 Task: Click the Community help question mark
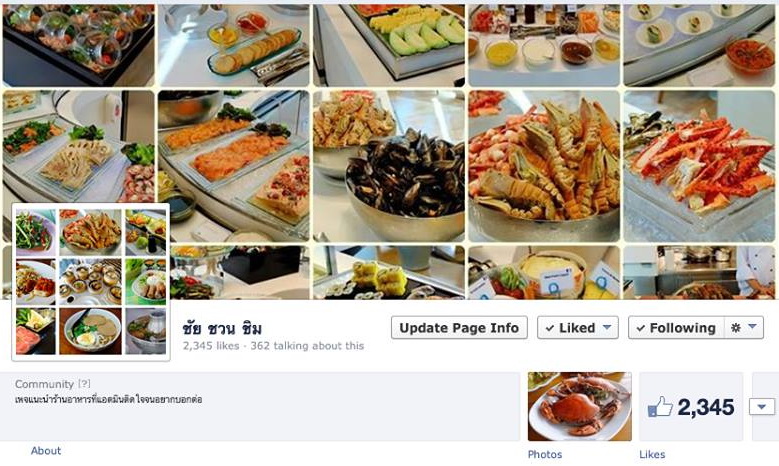(x=84, y=384)
